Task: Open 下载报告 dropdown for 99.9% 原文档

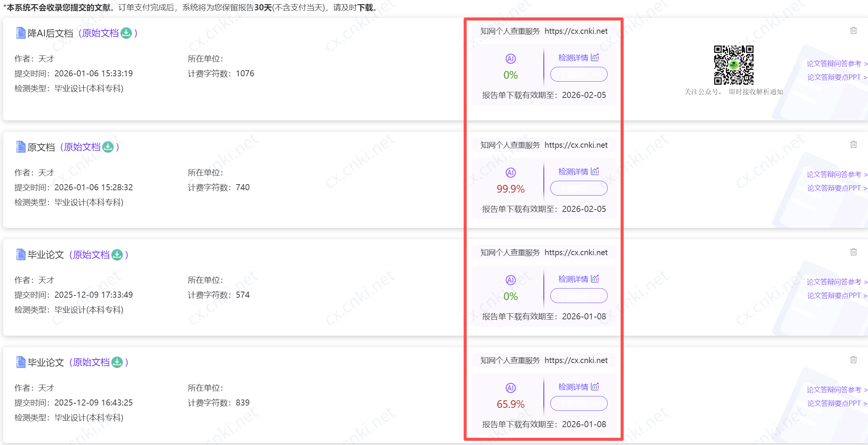Action: click(578, 188)
